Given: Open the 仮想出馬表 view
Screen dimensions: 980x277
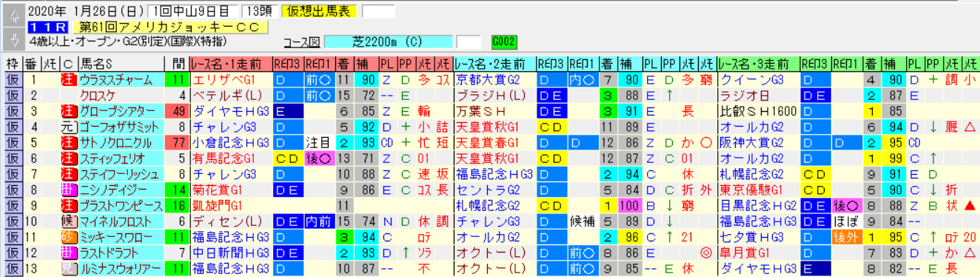Looking at the screenshot, I should [320, 10].
